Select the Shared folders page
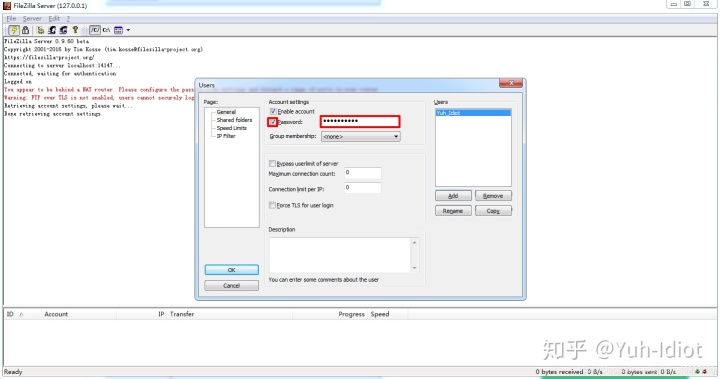The height and width of the screenshot is (379, 720). coord(234,120)
